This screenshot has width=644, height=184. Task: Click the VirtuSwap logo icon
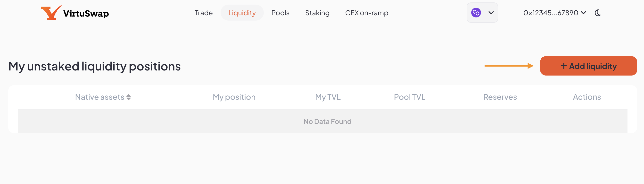click(51, 13)
